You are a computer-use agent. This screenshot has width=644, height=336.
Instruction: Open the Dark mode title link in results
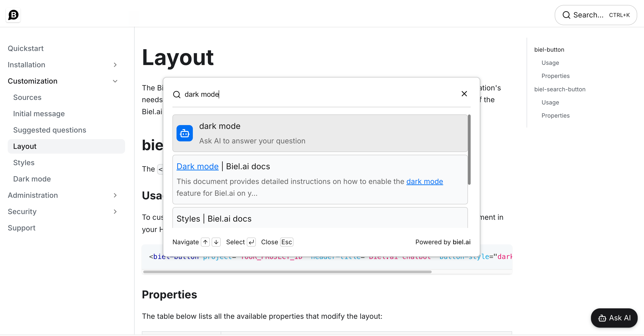coord(197,167)
